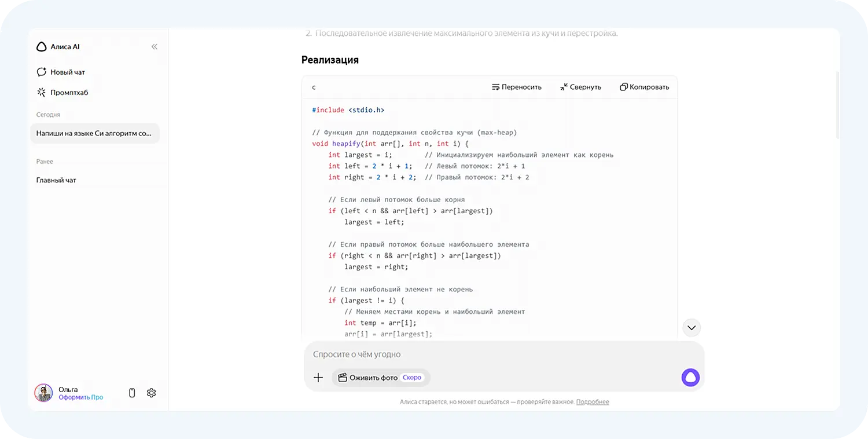The image size is (868, 439).
Task: Open the Главный чат conversation
Action: [56, 180]
